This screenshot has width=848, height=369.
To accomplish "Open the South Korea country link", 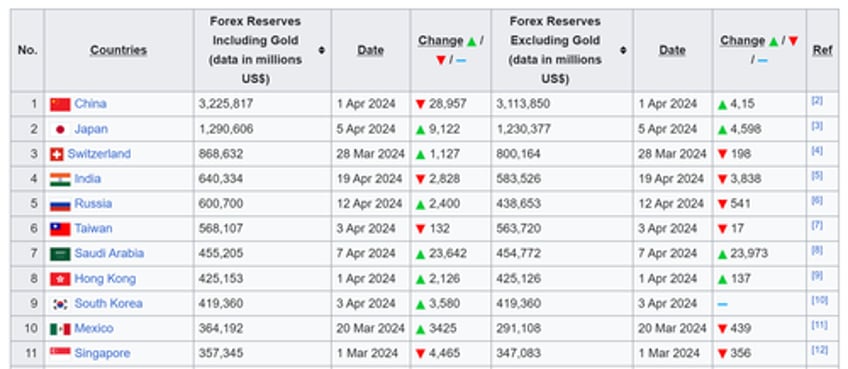I will (109, 304).
